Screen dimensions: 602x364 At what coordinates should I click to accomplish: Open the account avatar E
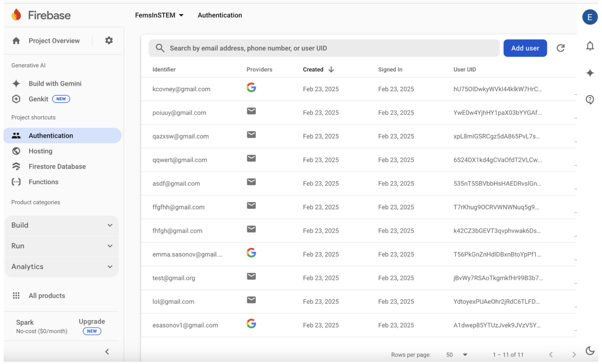pyautogui.click(x=590, y=17)
